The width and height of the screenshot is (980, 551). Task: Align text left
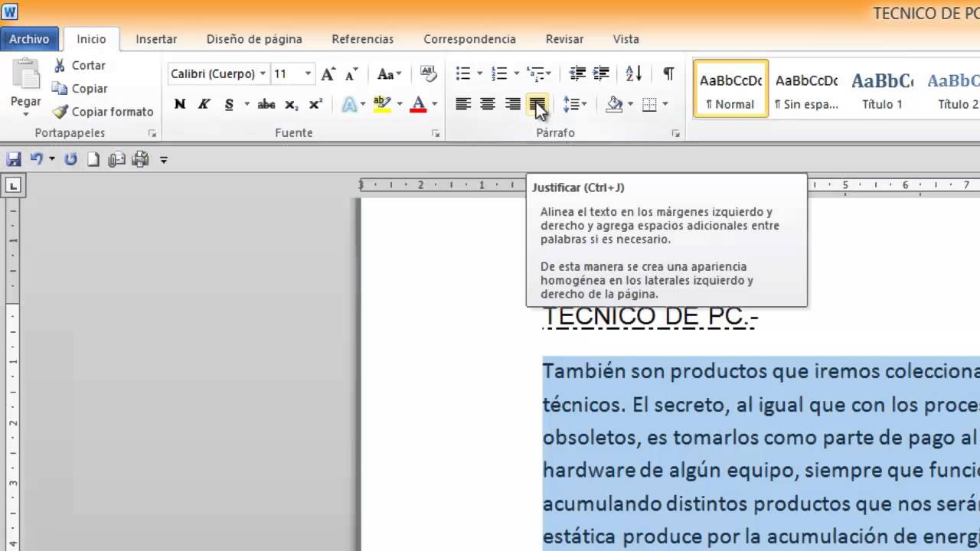coord(463,104)
